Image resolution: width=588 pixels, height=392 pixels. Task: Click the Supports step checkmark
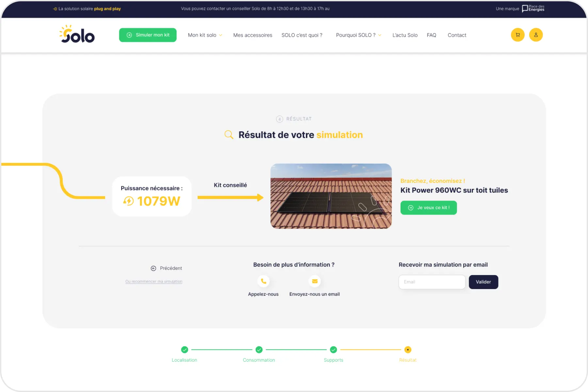334,350
